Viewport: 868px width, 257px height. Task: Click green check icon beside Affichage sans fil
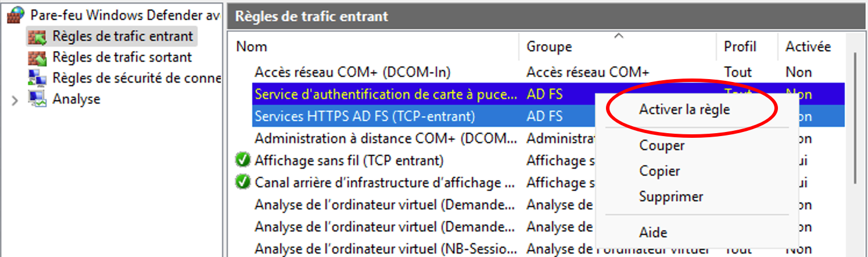click(243, 160)
